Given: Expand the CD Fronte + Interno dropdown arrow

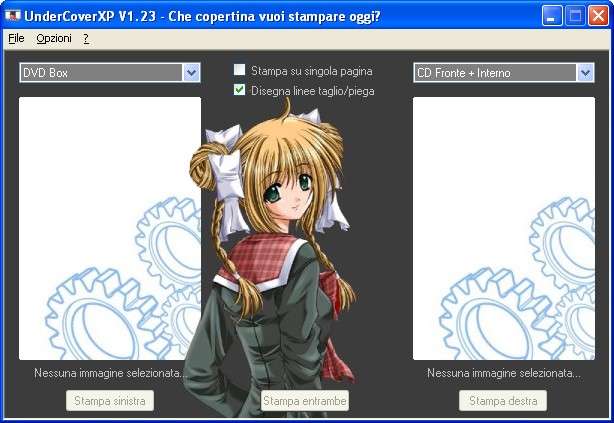Looking at the screenshot, I should pos(585,72).
